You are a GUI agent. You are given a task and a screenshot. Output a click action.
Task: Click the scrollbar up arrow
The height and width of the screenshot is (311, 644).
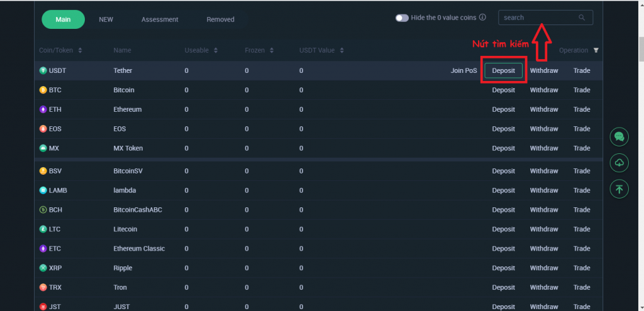[x=641, y=4]
